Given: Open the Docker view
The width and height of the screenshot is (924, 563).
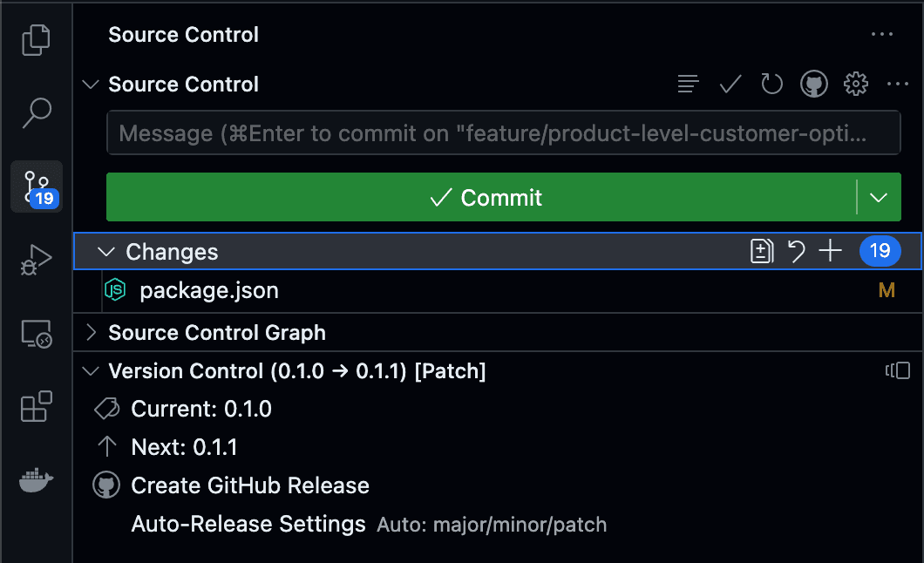Looking at the screenshot, I should 37,480.
